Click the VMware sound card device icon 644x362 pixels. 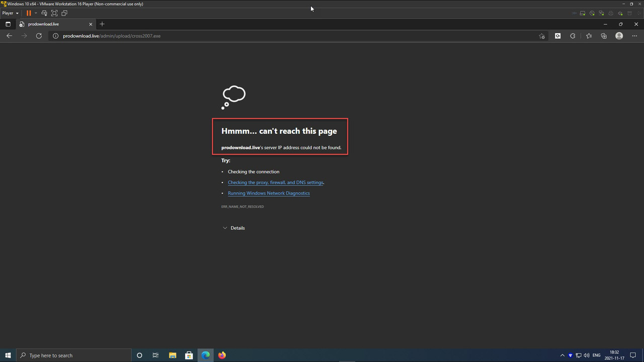pos(620,13)
